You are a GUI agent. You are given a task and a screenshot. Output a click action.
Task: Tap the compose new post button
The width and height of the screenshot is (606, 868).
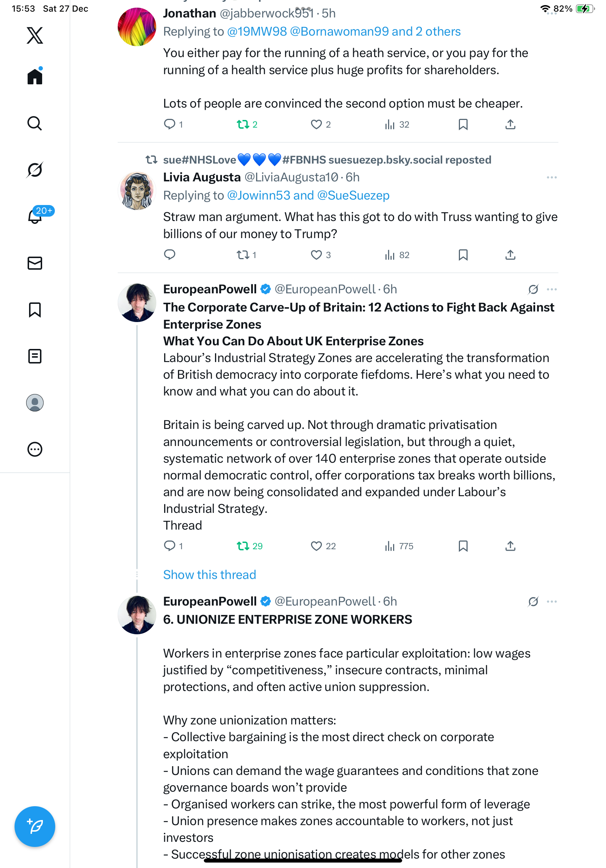(x=35, y=827)
